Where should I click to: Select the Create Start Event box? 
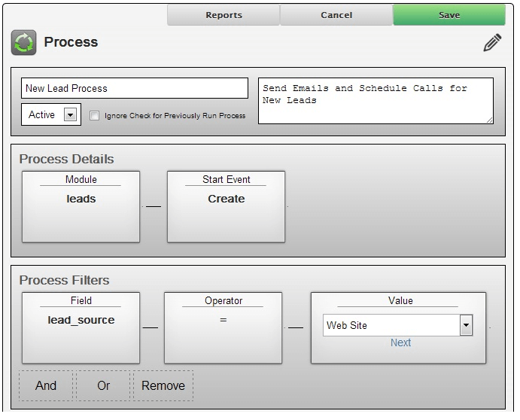227,207
